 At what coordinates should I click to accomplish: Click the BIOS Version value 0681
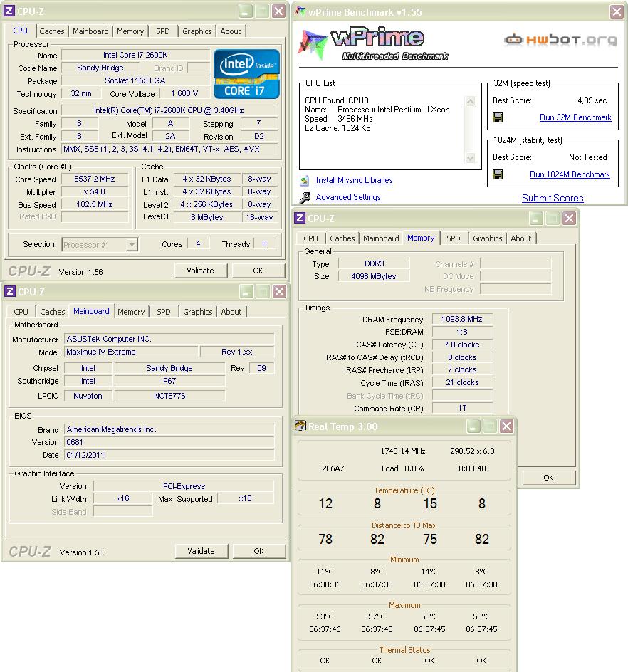click(x=169, y=442)
